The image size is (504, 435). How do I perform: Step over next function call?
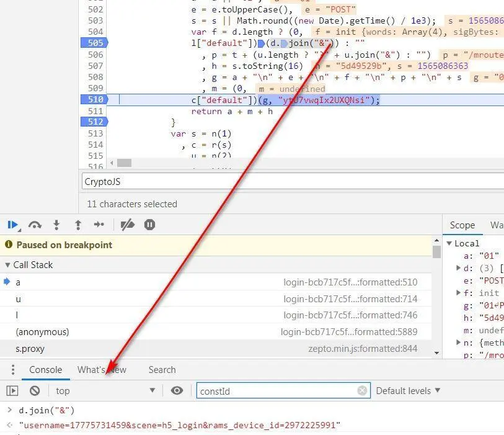tap(35, 225)
